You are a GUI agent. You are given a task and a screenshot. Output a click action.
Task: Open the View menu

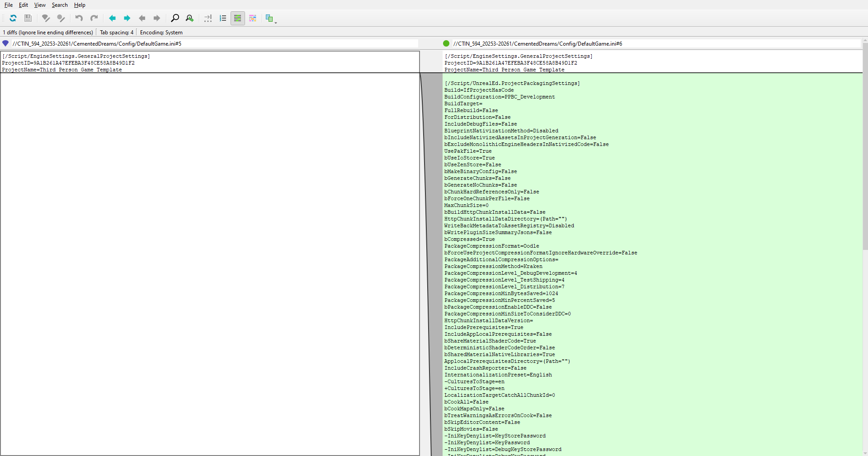point(40,5)
